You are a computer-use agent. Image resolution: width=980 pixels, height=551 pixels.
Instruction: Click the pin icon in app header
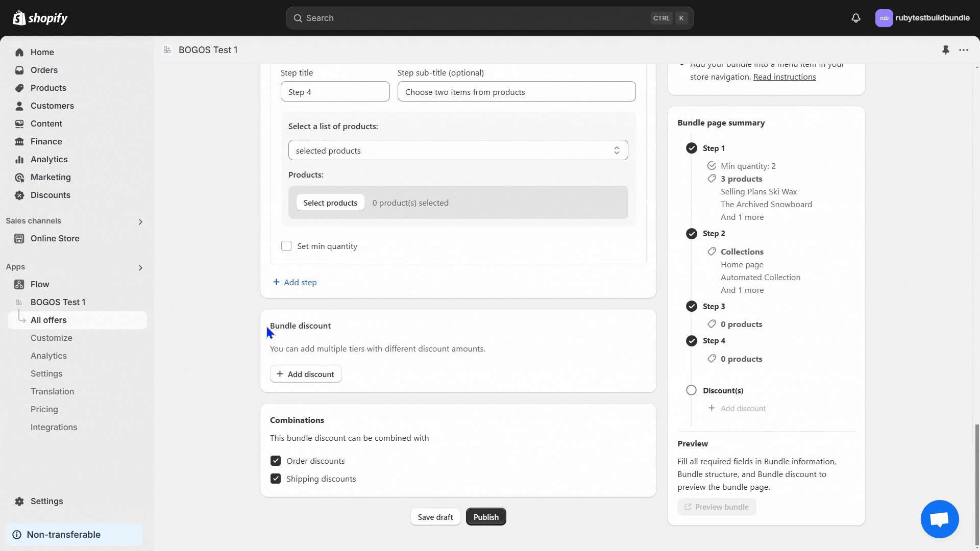pyautogui.click(x=945, y=50)
